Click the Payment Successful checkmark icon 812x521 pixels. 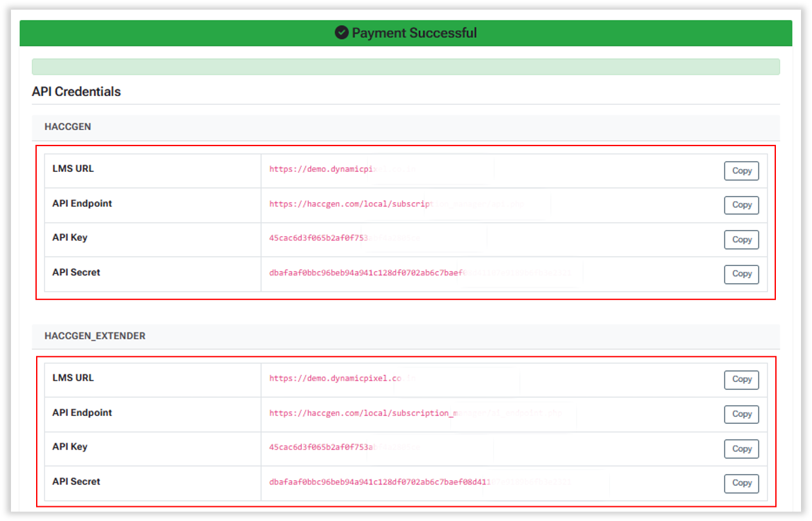(x=342, y=33)
